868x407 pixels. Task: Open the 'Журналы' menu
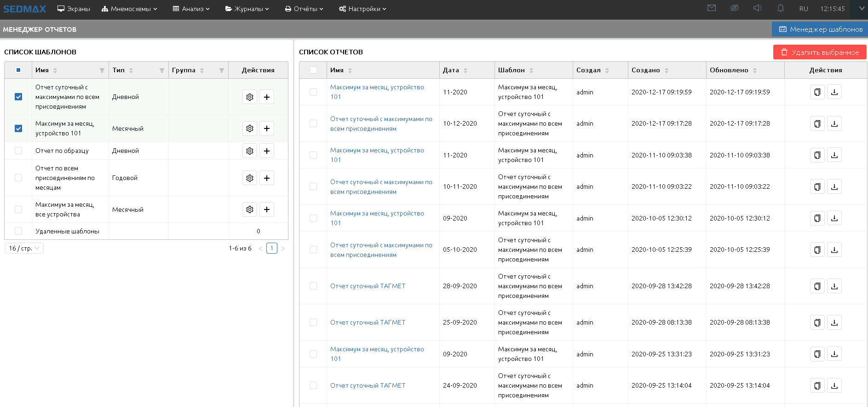(x=247, y=9)
